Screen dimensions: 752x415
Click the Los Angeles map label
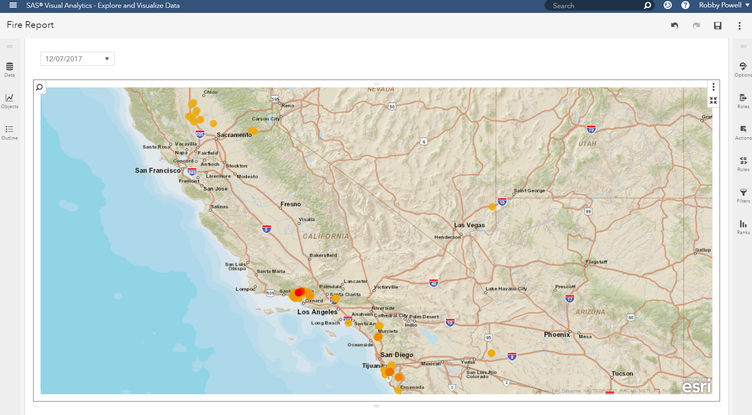click(317, 312)
